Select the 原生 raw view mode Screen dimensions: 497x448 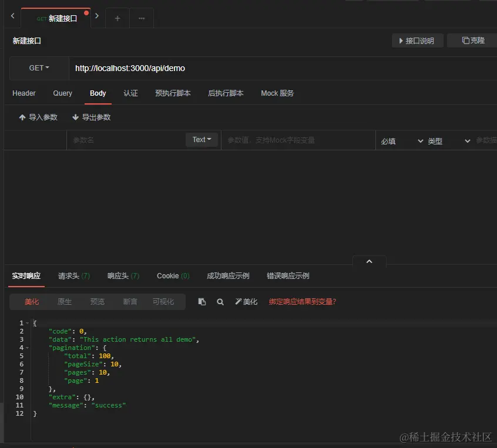[x=65, y=302]
